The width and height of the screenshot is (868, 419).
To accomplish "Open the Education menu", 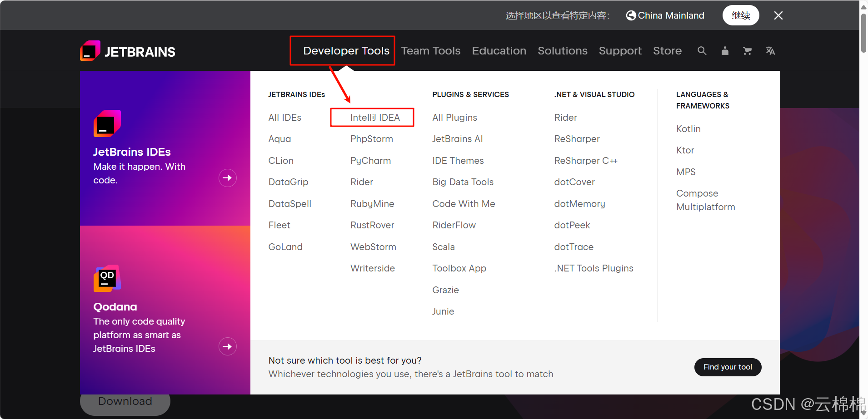I will [x=499, y=51].
